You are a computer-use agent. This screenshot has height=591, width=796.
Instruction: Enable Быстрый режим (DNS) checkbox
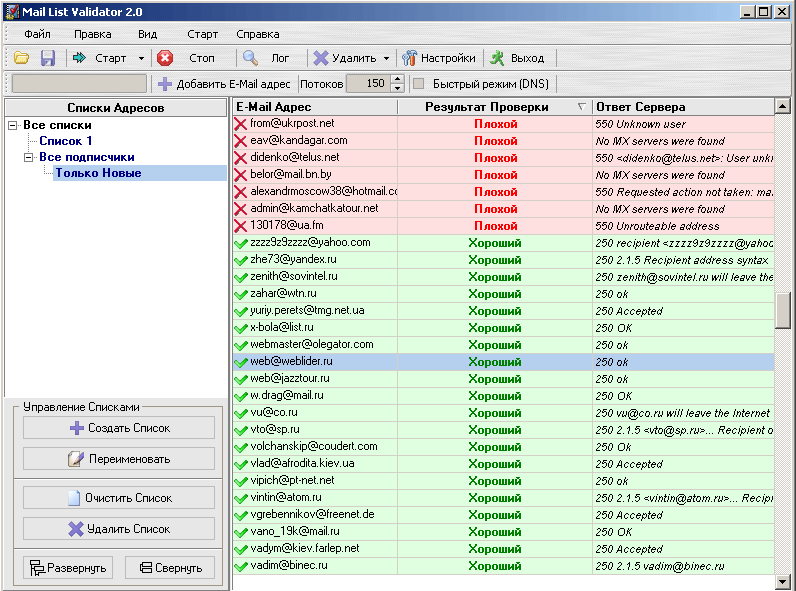click(x=418, y=84)
